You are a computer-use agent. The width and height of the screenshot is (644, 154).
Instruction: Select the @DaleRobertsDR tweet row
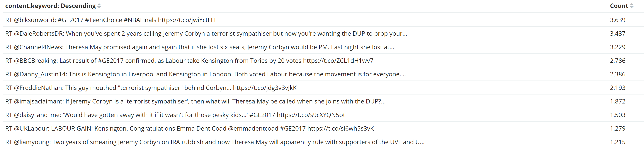[x=206, y=34]
